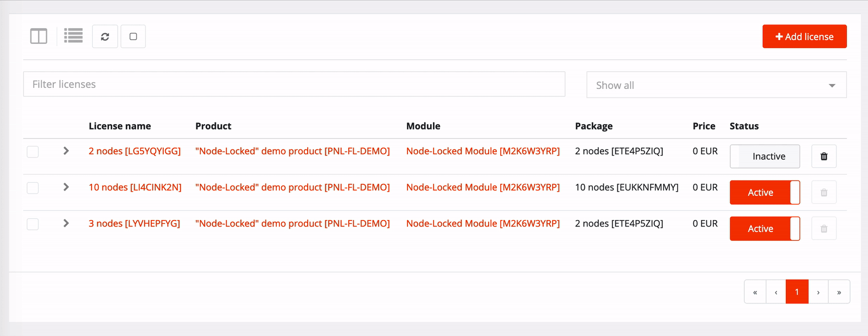
Task: Expand the 3 nodes LYVHEPFYG row
Action: [66, 223]
